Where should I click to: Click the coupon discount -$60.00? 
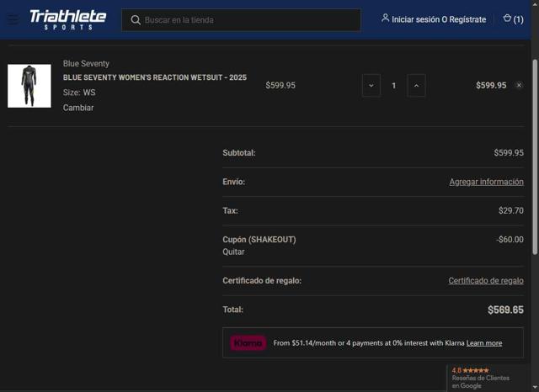(510, 240)
